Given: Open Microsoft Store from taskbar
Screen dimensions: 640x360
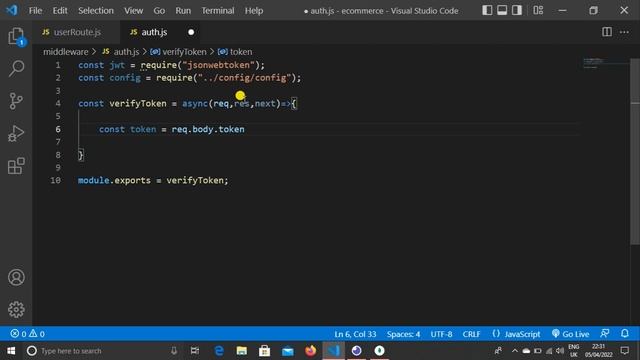Looking at the screenshot, I should [x=264, y=351].
